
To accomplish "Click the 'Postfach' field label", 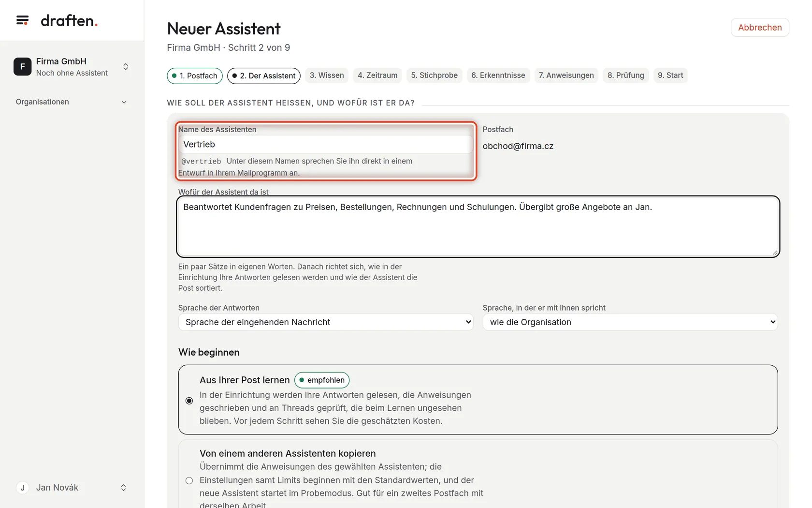I will [x=498, y=130].
